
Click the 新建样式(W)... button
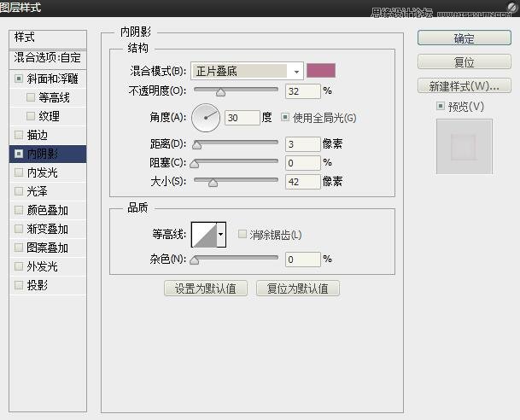(464, 86)
